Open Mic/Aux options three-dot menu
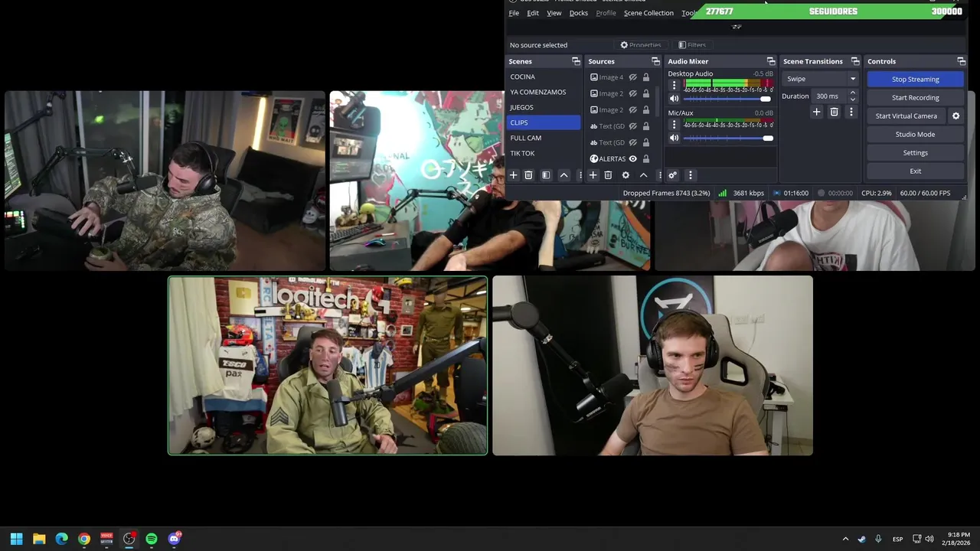This screenshot has width=980, height=551. coord(674,124)
